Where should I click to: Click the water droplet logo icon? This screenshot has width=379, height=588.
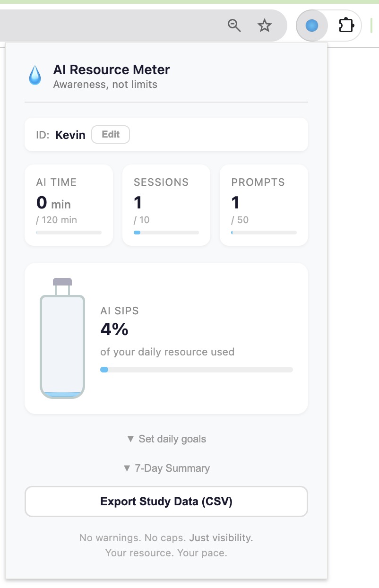click(35, 76)
